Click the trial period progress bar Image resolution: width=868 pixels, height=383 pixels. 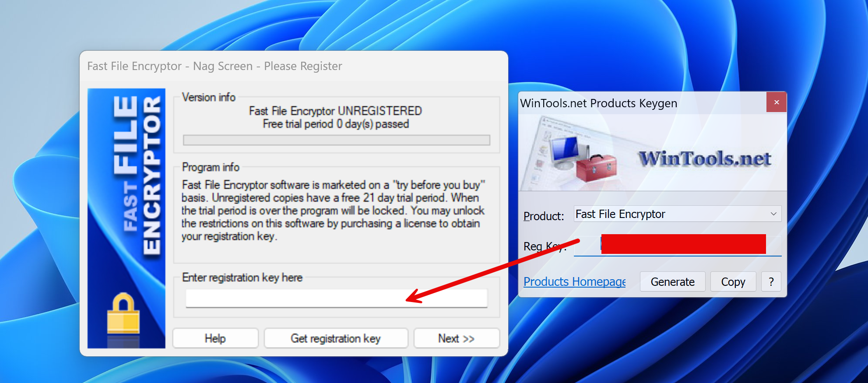(336, 140)
